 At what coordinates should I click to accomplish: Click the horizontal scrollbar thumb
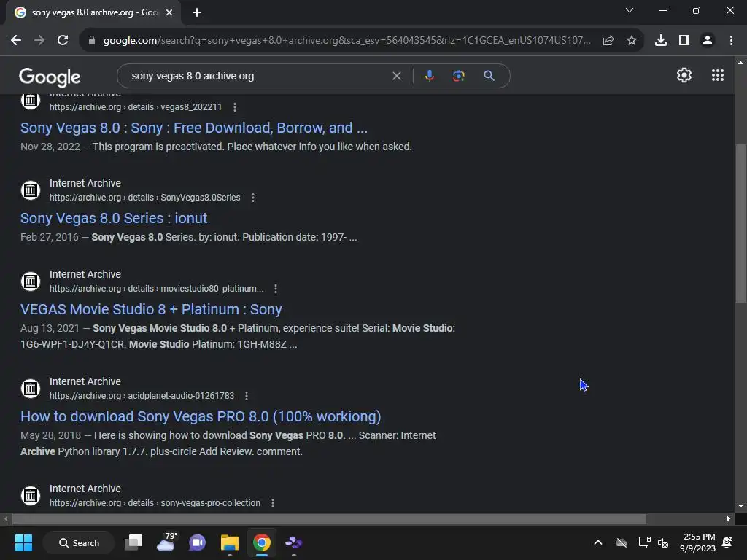[x=329, y=518]
